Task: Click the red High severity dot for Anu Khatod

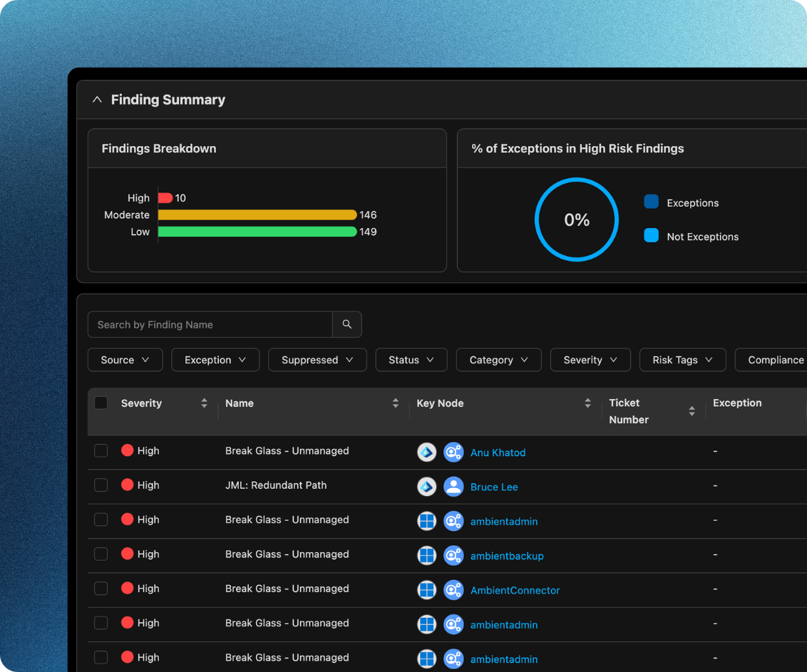Action: pyautogui.click(x=127, y=450)
